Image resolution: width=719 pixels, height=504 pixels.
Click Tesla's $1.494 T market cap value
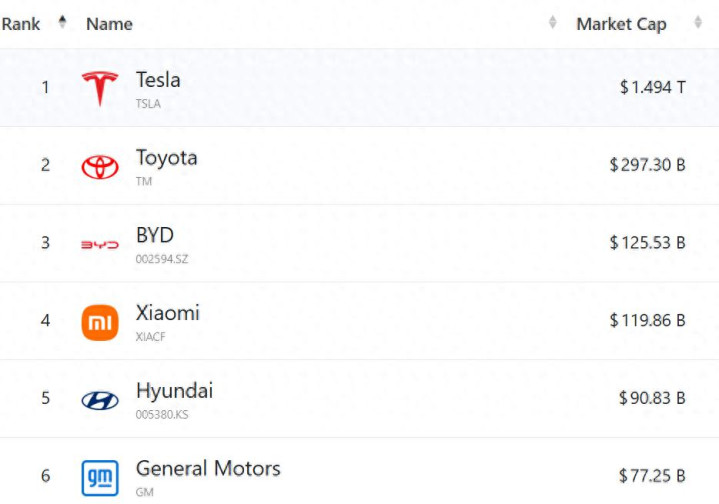click(652, 87)
